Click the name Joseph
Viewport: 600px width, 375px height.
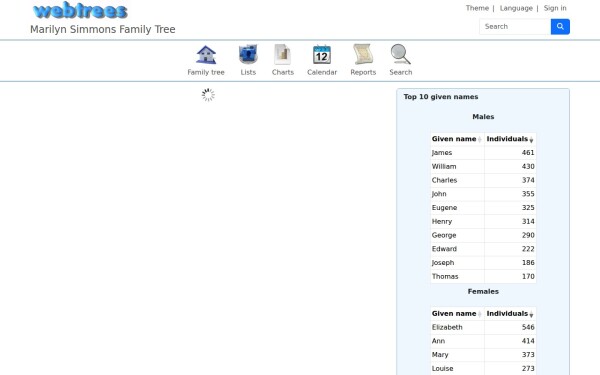[443, 263]
